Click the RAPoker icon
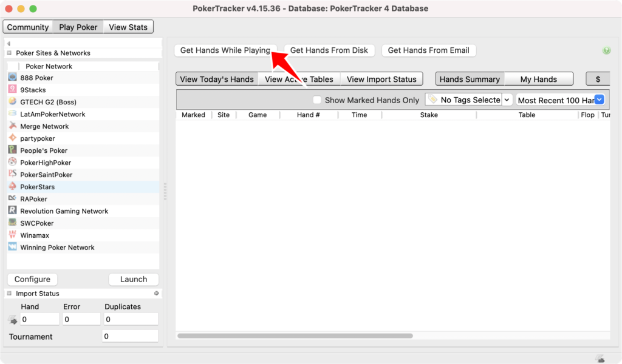The height and width of the screenshot is (364, 622). pyautogui.click(x=13, y=198)
